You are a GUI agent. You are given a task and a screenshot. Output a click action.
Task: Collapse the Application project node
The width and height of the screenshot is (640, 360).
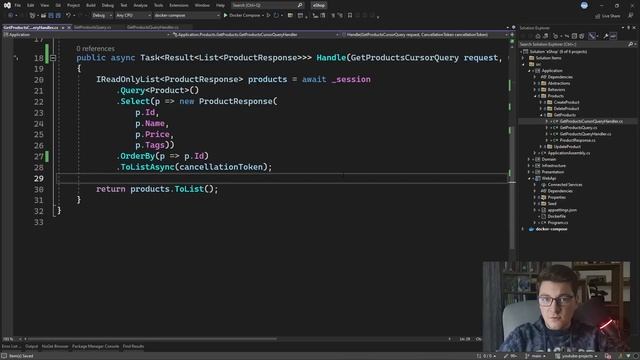click(529, 71)
